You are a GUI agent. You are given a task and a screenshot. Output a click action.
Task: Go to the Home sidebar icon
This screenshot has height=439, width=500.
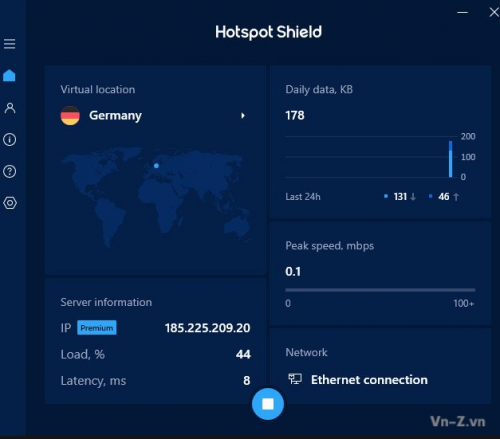click(9, 75)
